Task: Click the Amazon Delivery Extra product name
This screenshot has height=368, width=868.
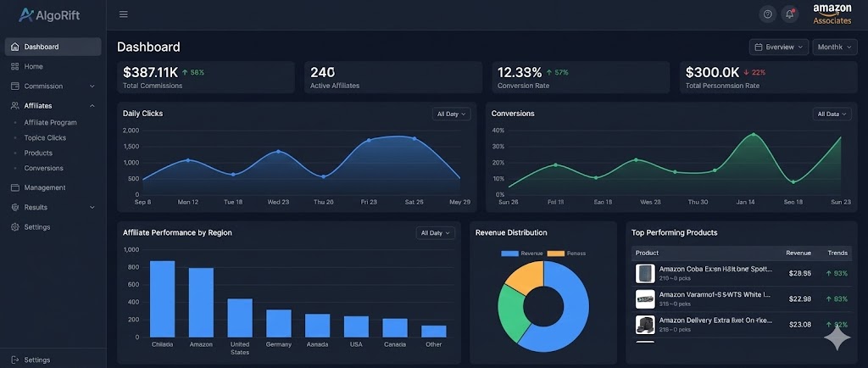Action: (715, 321)
